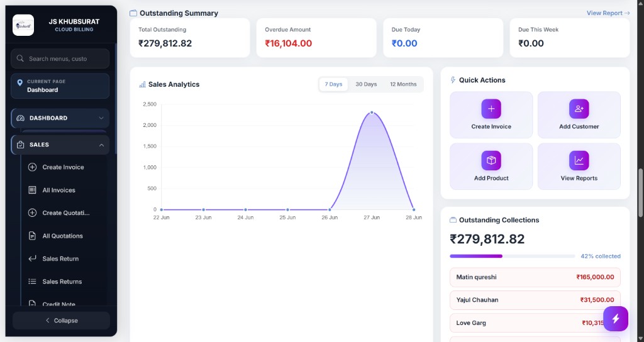Open the Matin qureshi collection row
This screenshot has width=644, height=342.
(535, 277)
